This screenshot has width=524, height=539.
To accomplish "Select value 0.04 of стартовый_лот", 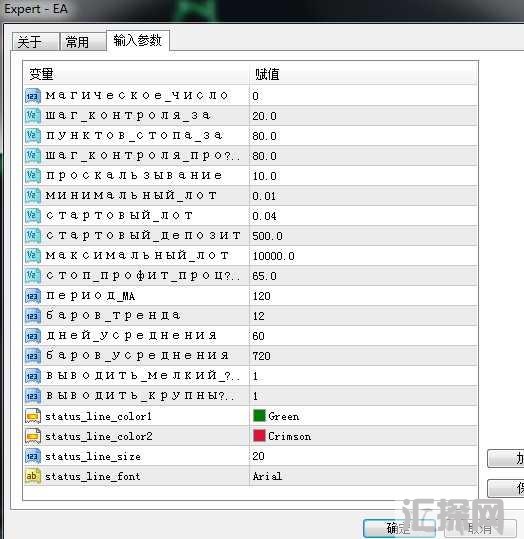I will [264, 216].
